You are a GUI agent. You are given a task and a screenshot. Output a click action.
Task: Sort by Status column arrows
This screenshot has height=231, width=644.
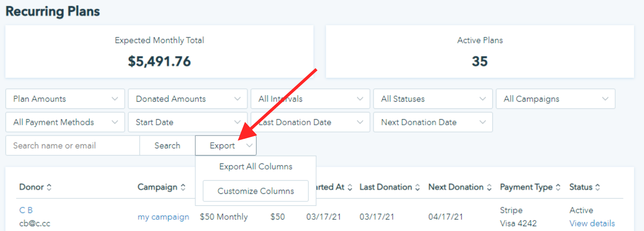[597, 187]
